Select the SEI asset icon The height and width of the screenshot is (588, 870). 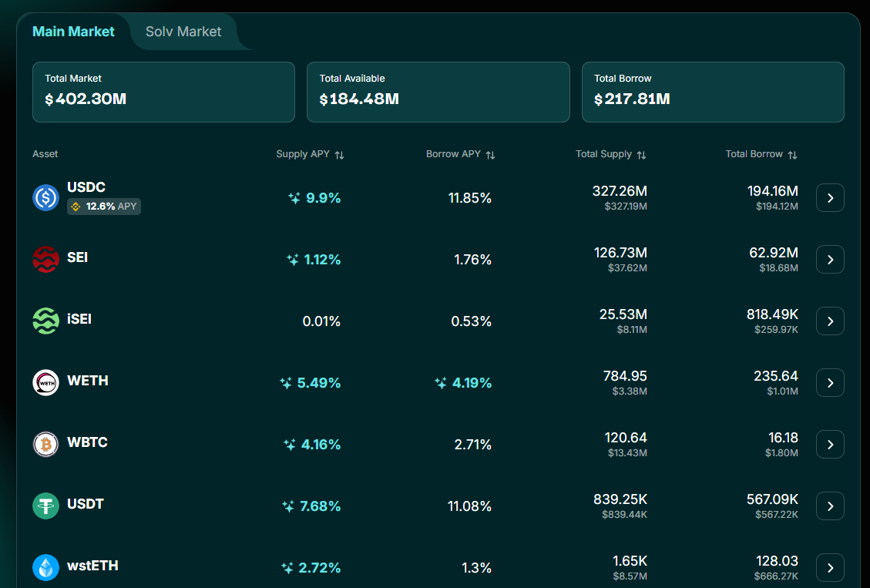[45, 259]
